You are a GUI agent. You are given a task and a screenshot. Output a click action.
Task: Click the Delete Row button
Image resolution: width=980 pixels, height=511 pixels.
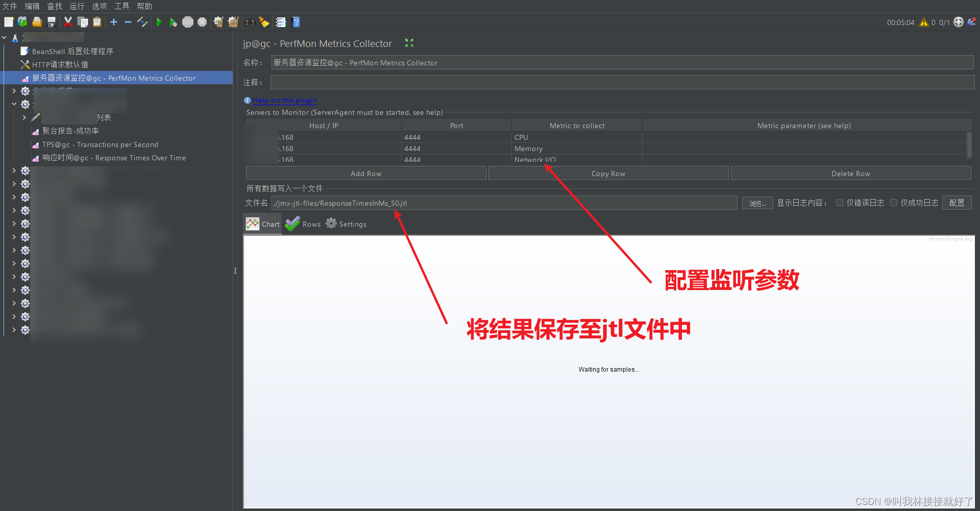coord(851,174)
